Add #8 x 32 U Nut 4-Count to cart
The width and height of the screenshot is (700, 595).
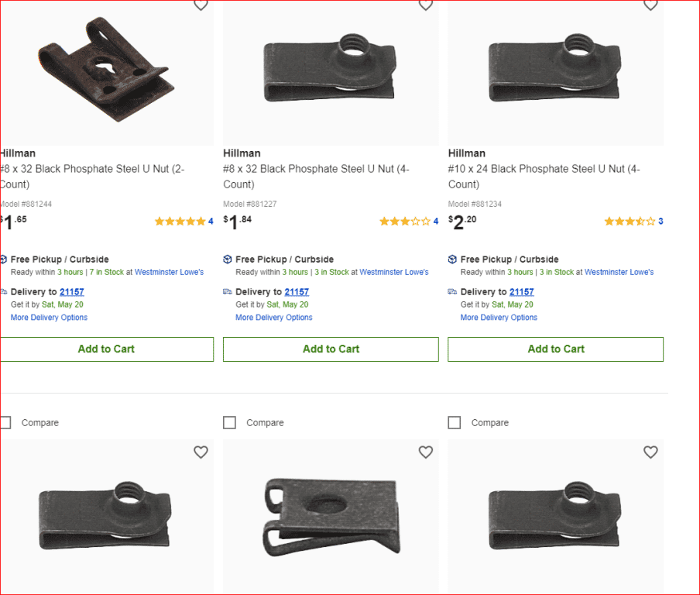pyautogui.click(x=331, y=349)
